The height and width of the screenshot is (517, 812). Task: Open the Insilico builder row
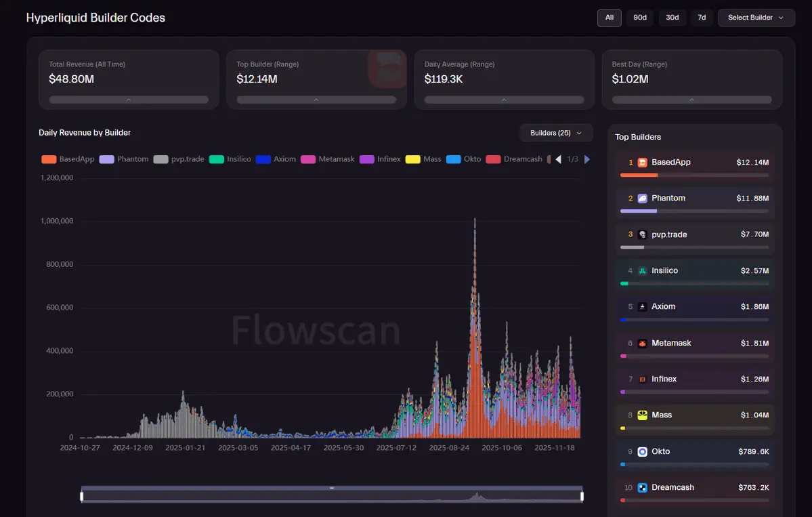(x=694, y=276)
